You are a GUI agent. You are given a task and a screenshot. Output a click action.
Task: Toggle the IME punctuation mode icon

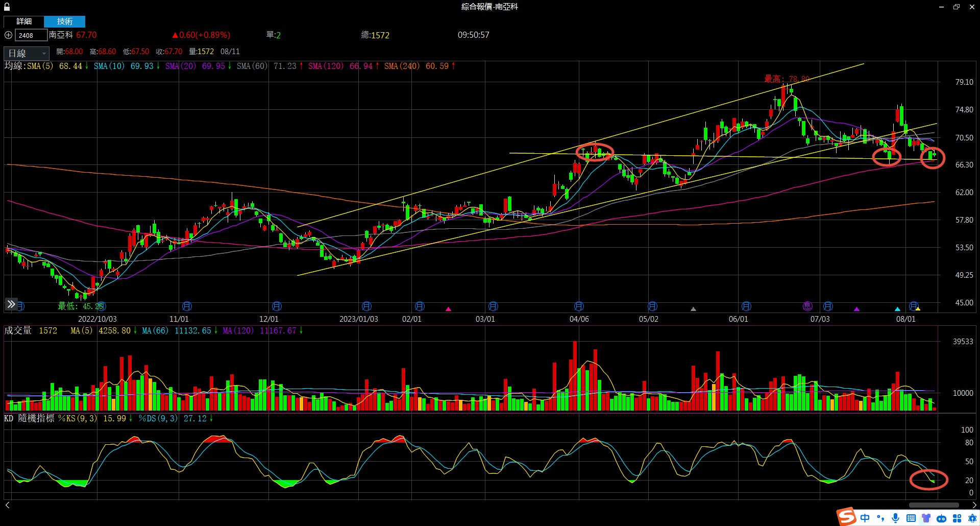point(880,518)
